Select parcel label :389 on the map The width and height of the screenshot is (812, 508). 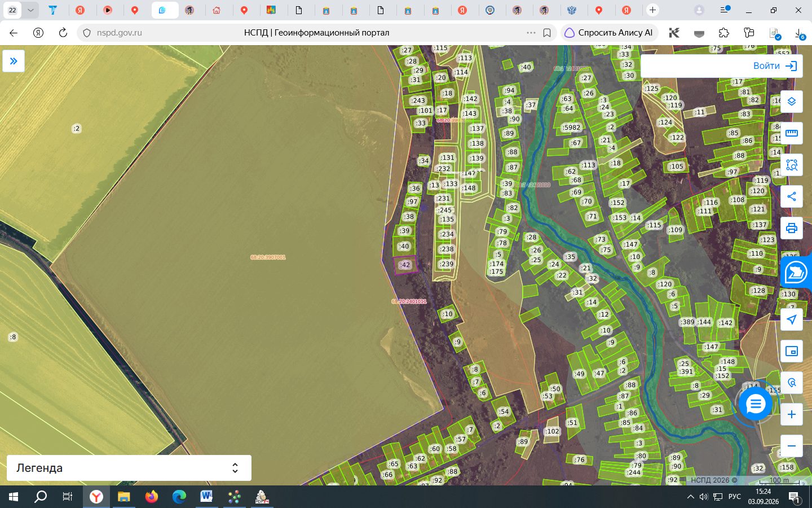point(687,322)
